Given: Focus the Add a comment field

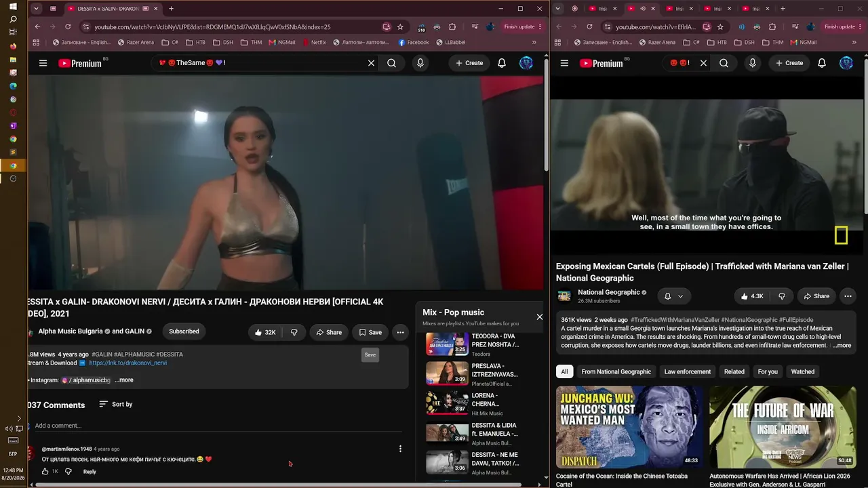Looking at the screenshot, I should (218, 426).
